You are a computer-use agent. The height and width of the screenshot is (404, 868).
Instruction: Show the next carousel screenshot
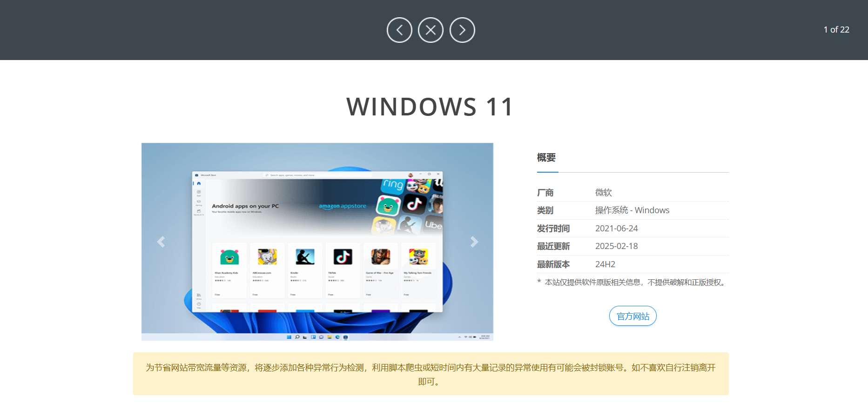coord(474,242)
